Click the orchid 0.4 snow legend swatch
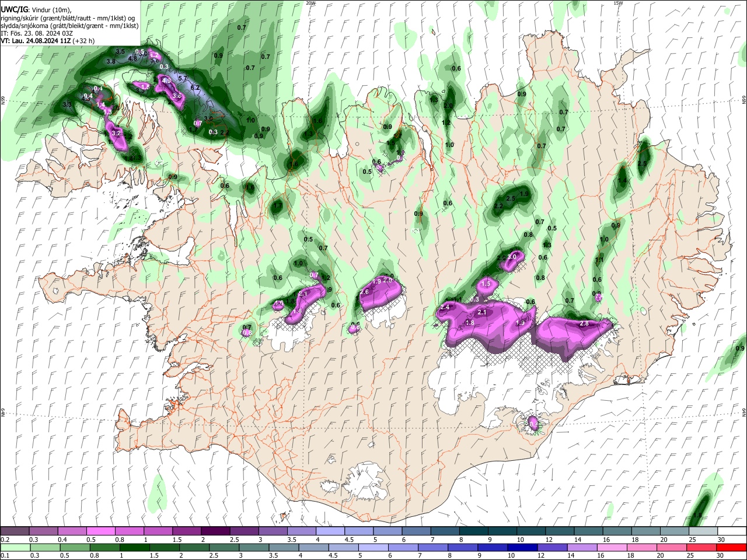Viewport: 747px width, 560px height. pyautogui.click(x=72, y=531)
